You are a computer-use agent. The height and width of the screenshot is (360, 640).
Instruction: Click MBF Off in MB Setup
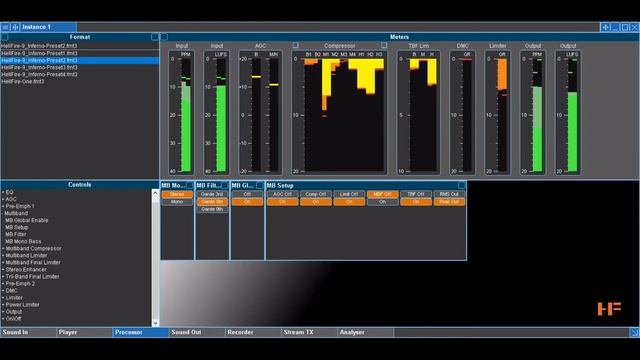(382, 194)
